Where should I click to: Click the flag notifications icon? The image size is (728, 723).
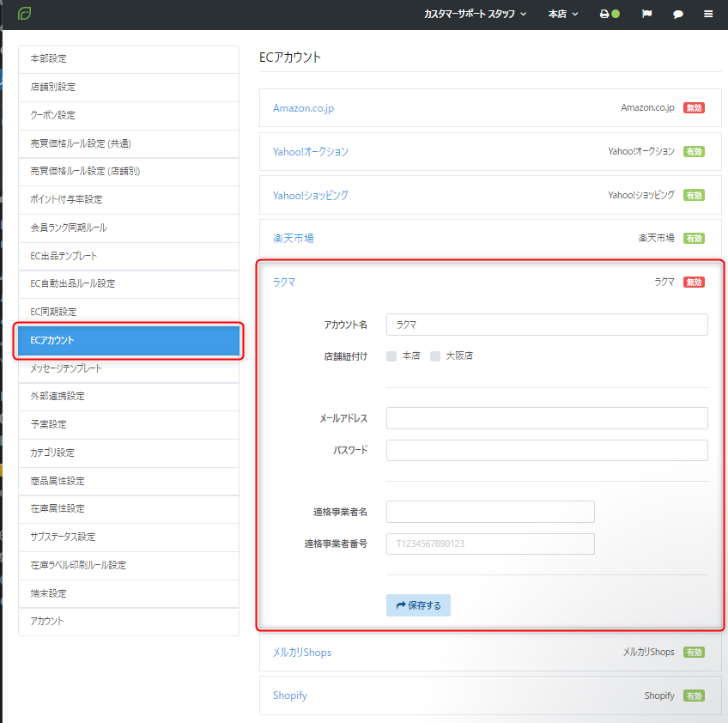[646, 14]
